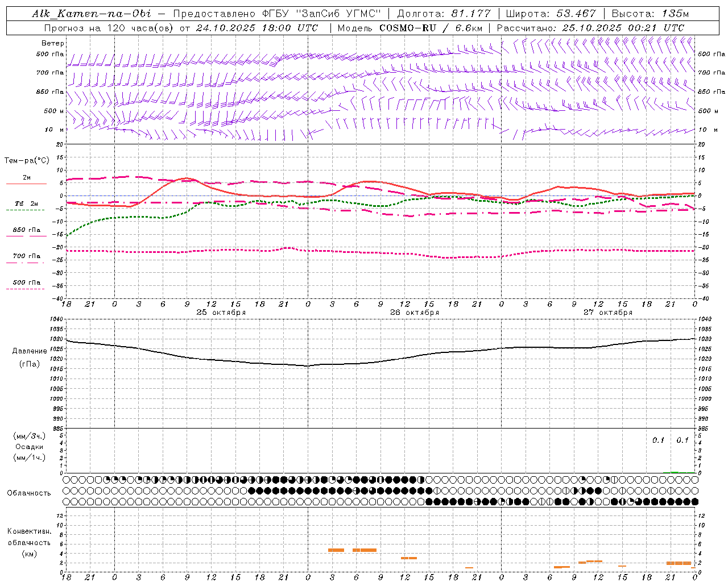Click the Прогноз на 120 часа(ов) text

[108, 27]
